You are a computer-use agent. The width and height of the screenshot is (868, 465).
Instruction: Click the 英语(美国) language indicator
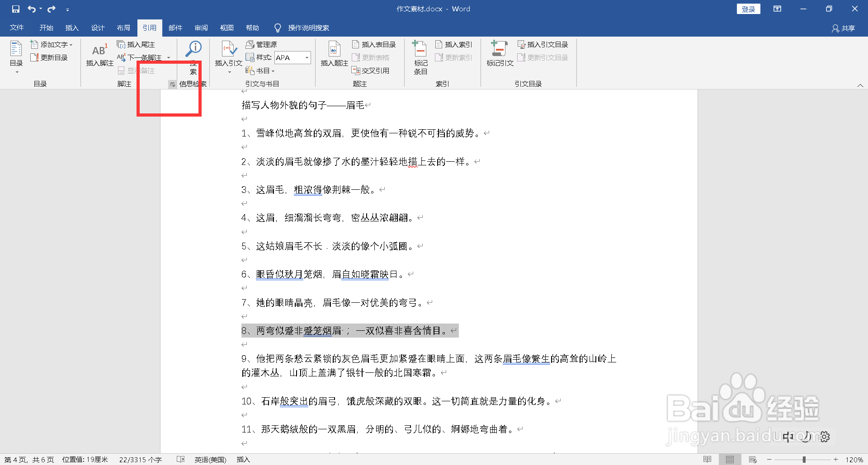[x=210, y=460]
